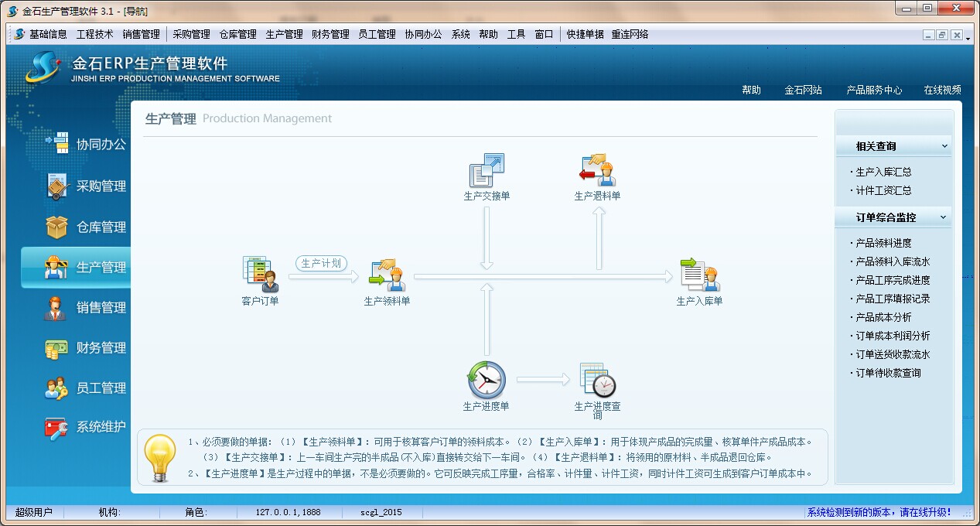
Task: Click the 超级用户 status bar entry
Action: coord(34,512)
